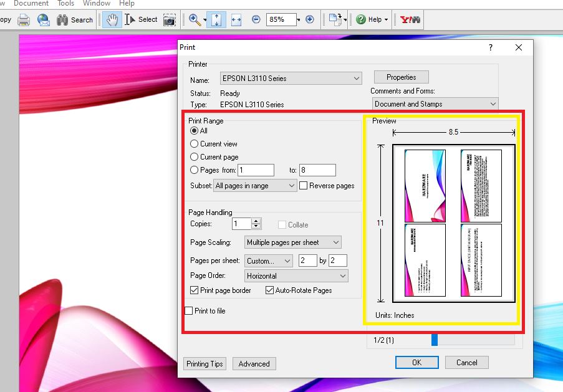Uncheck Print page border
The width and height of the screenshot is (563, 392).
(195, 290)
